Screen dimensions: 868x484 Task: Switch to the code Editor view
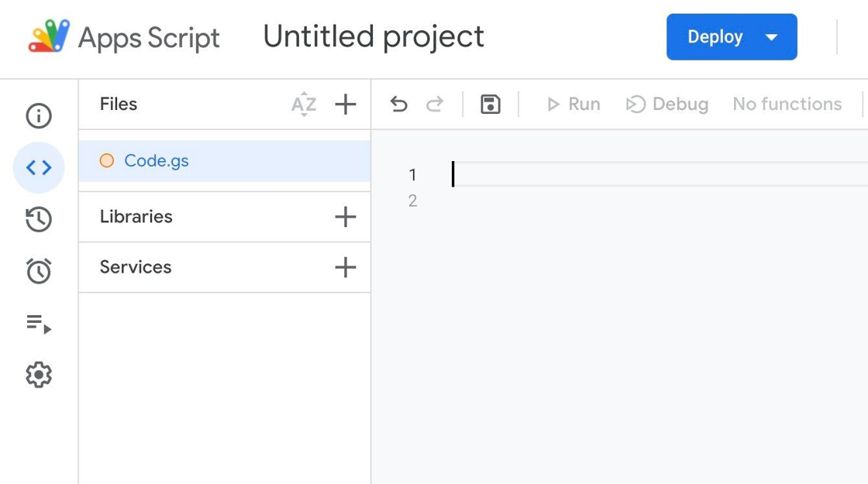(39, 167)
